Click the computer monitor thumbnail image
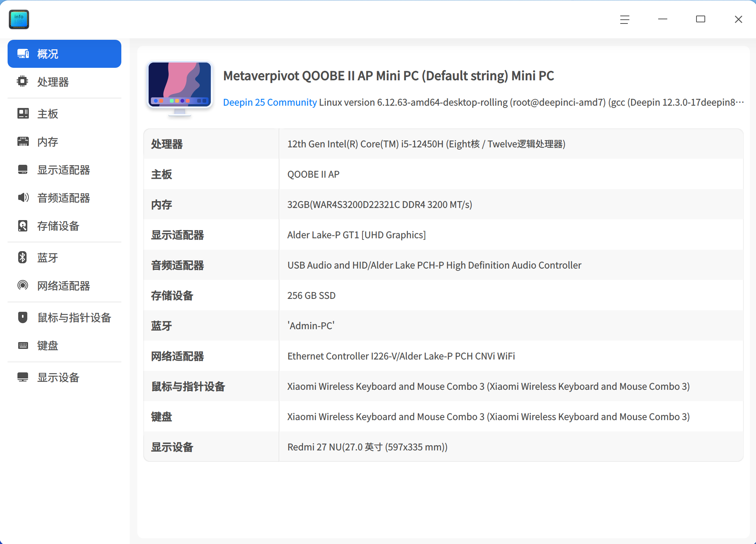Viewport: 756px width, 544px height. 180,89
